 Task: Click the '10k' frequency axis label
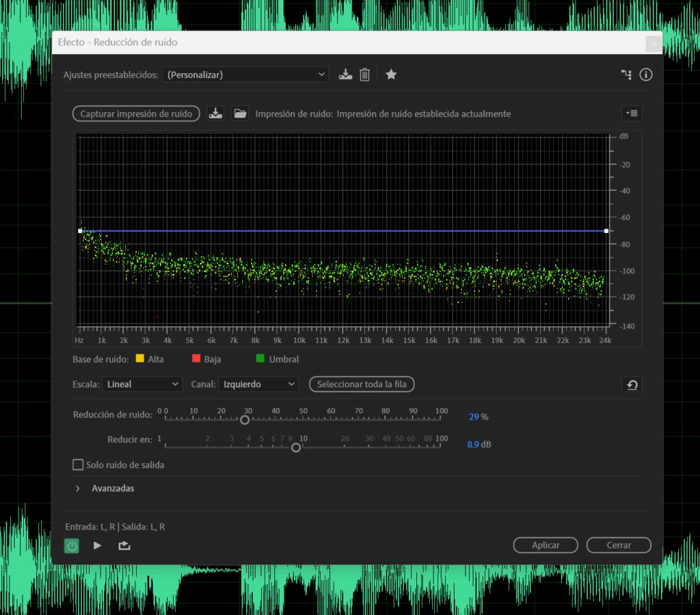(x=299, y=340)
